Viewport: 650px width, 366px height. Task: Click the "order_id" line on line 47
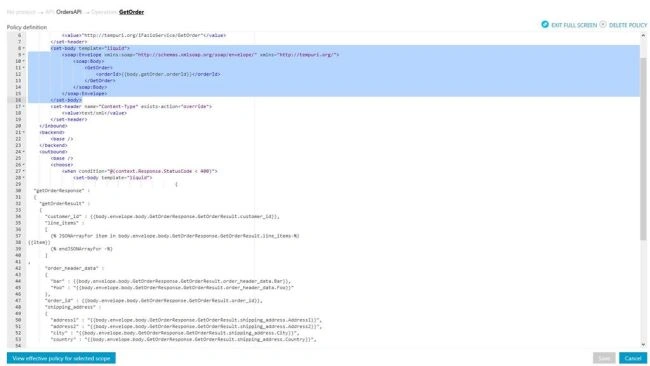point(154,301)
